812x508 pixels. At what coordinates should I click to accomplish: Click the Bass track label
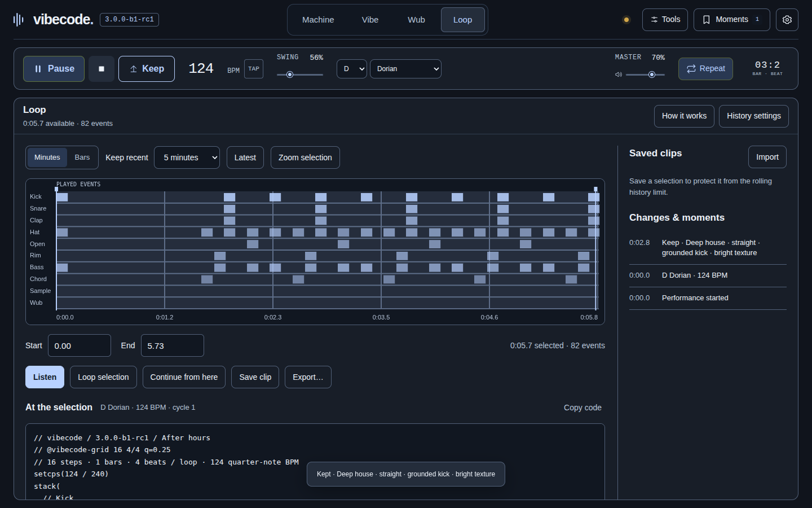coord(37,267)
